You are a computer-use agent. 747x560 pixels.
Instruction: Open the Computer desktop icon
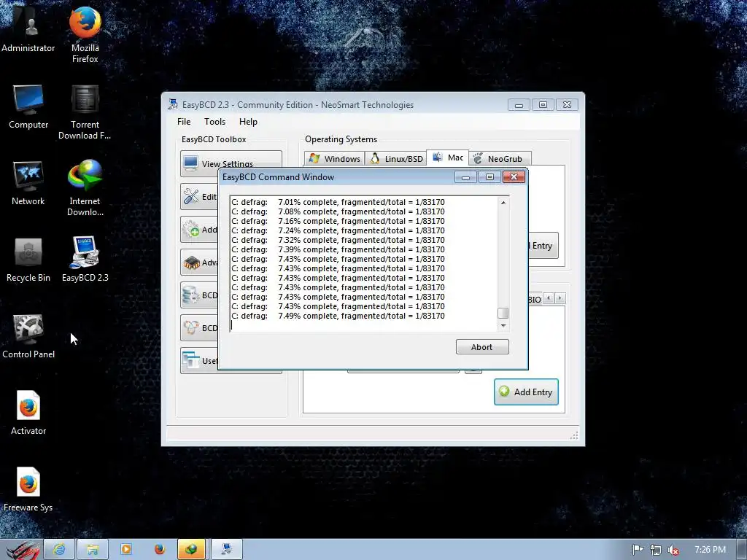point(28,106)
